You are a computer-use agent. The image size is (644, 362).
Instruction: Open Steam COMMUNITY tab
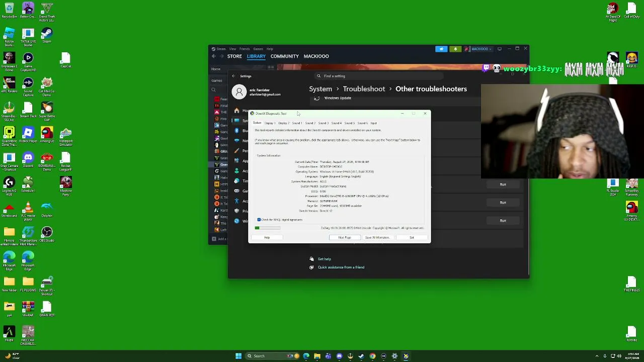click(285, 56)
